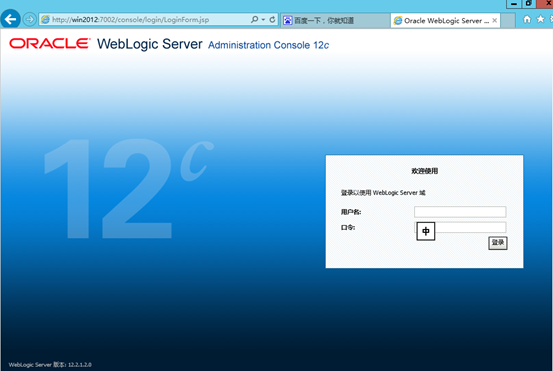Click the page icon left of URL
Screen dimensions: 553x371
point(45,19)
